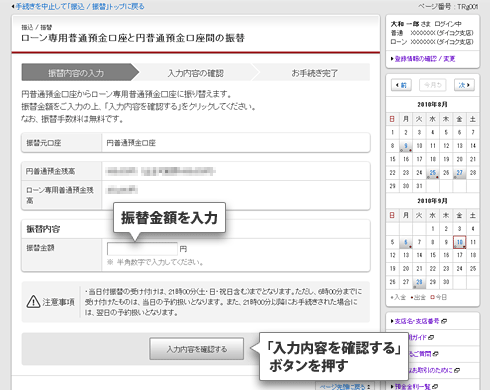Click the 円普通預金残高 row label

click(51, 171)
